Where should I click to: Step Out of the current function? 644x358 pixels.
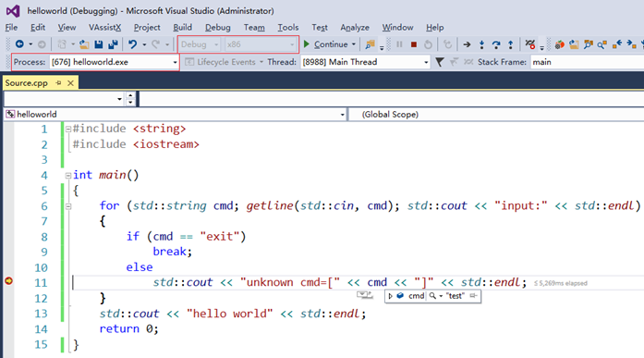(511, 44)
